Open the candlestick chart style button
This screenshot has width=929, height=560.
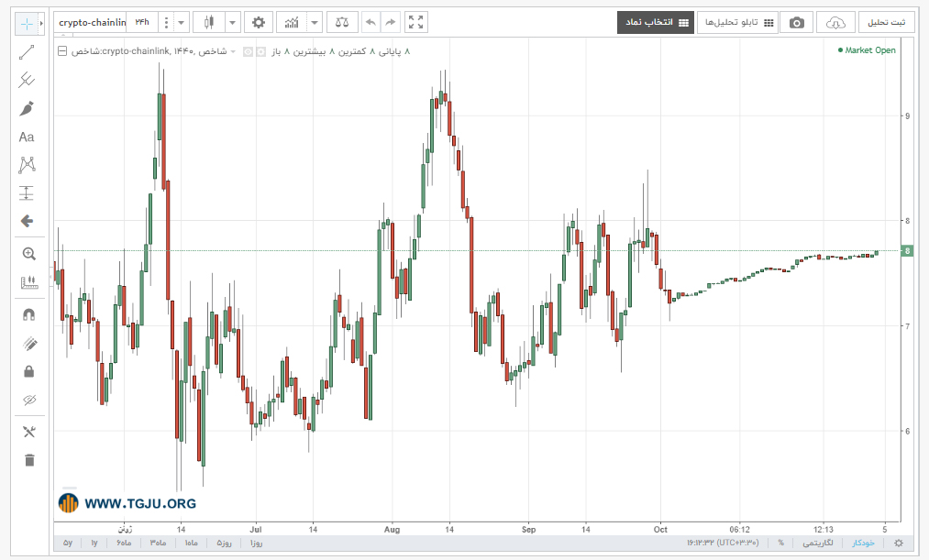pos(208,23)
